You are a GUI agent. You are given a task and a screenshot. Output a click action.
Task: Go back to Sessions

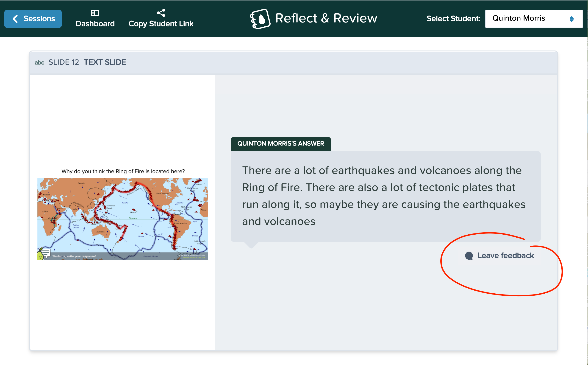click(x=33, y=19)
